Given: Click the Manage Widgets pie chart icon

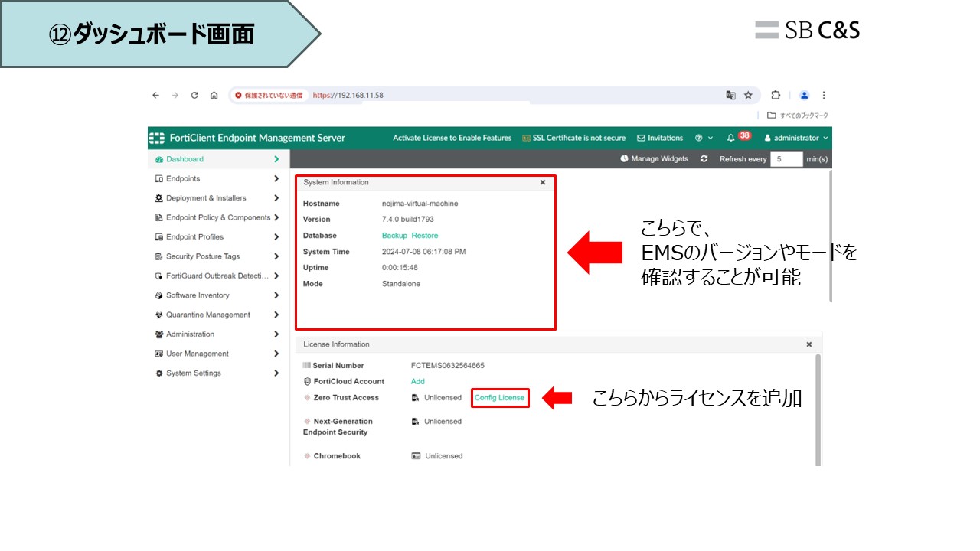Looking at the screenshot, I should coord(624,159).
